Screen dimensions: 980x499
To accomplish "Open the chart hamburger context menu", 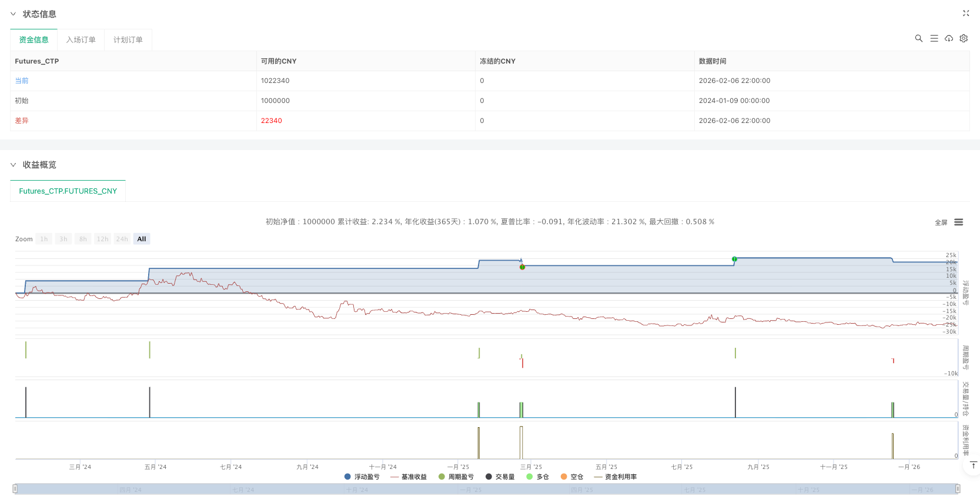I will tap(958, 222).
